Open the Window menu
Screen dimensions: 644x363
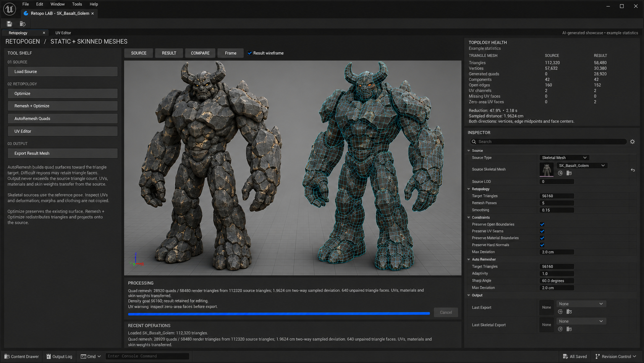(x=57, y=4)
